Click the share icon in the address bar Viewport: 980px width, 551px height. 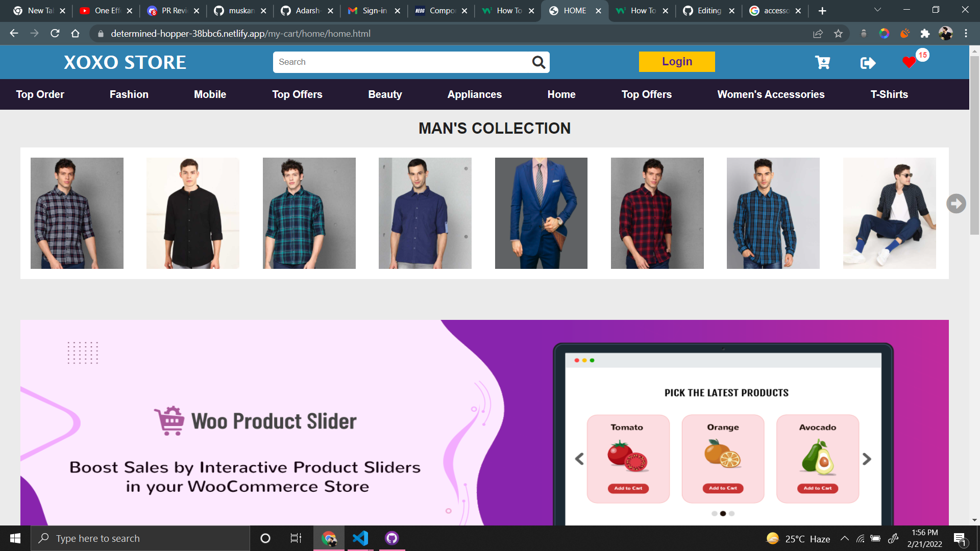point(818,34)
